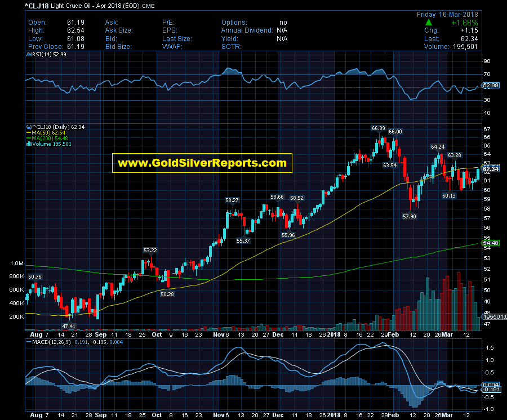
Task: Click the Ask Size label
Action: pos(119,30)
